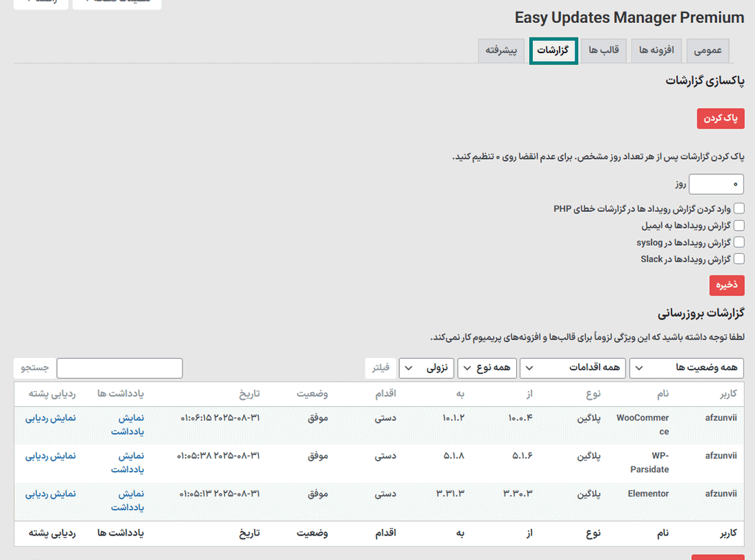Click version ۱۰.۰.۴ in WooCommerce row
Screen dimensions: 755x560
click(520, 418)
